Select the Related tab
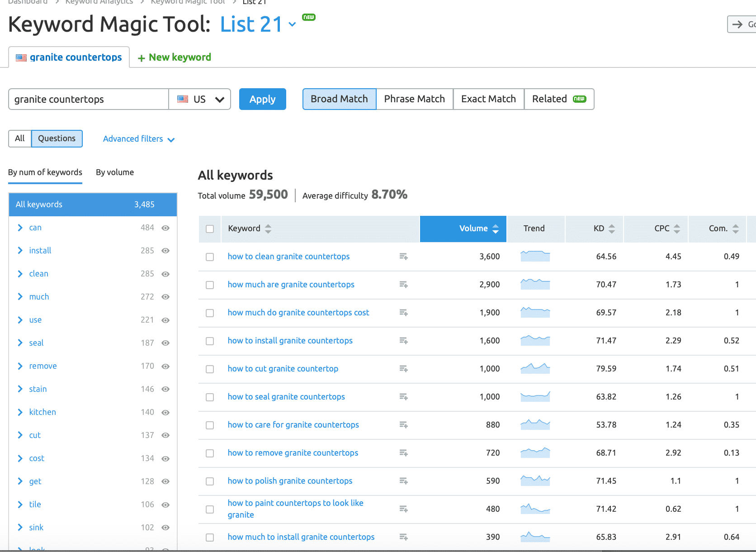756x552 pixels. coord(559,99)
